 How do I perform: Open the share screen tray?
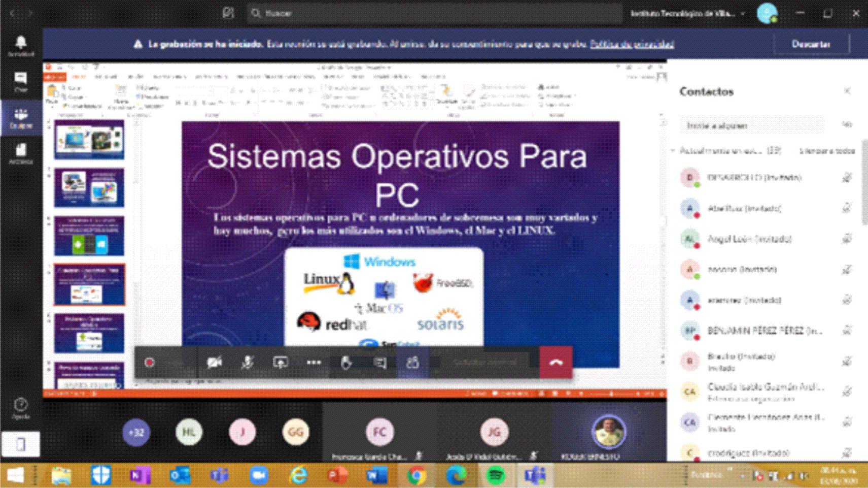(281, 363)
